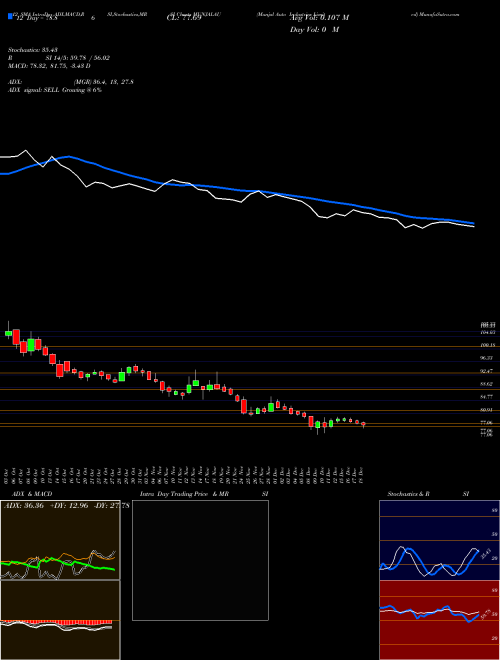The width and height of the screenshot is (500, 660).
Task: Open the empty Intra Day Trading Price panel
Action: (200, 560)
